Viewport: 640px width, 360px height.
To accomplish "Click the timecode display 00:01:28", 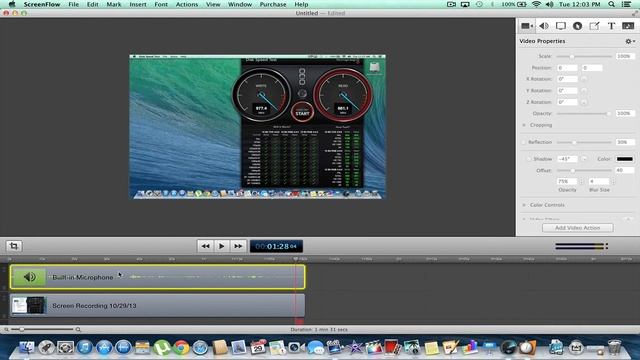I will 276,246.
